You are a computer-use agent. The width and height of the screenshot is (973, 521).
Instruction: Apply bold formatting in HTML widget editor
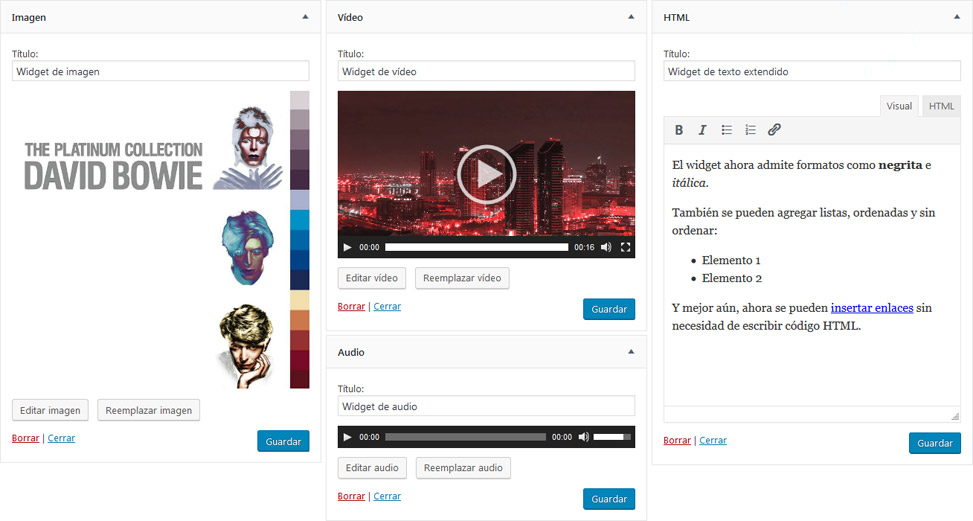point(679,130)
